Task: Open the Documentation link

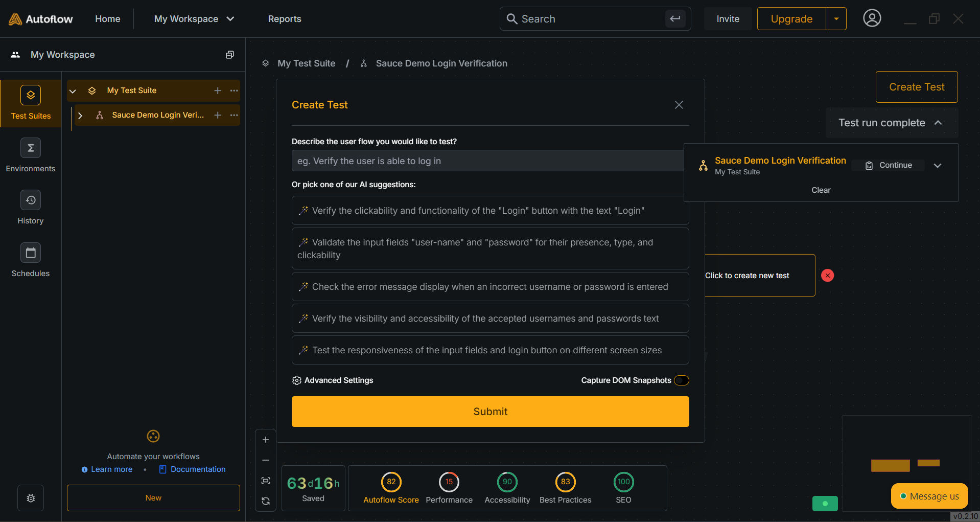Action: (198, 469)
